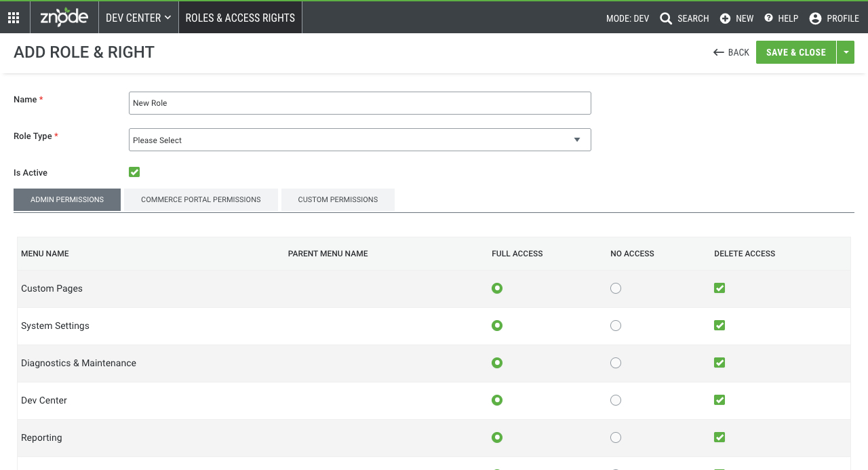Expand the Dev Center menu
868x470 pixels.
[x=138, y=18]
